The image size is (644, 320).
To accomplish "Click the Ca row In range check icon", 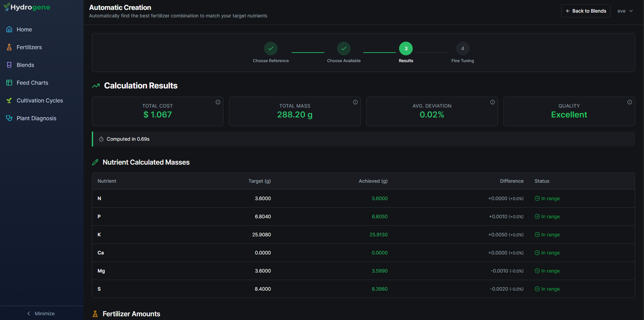I will [x=537, y=253].
